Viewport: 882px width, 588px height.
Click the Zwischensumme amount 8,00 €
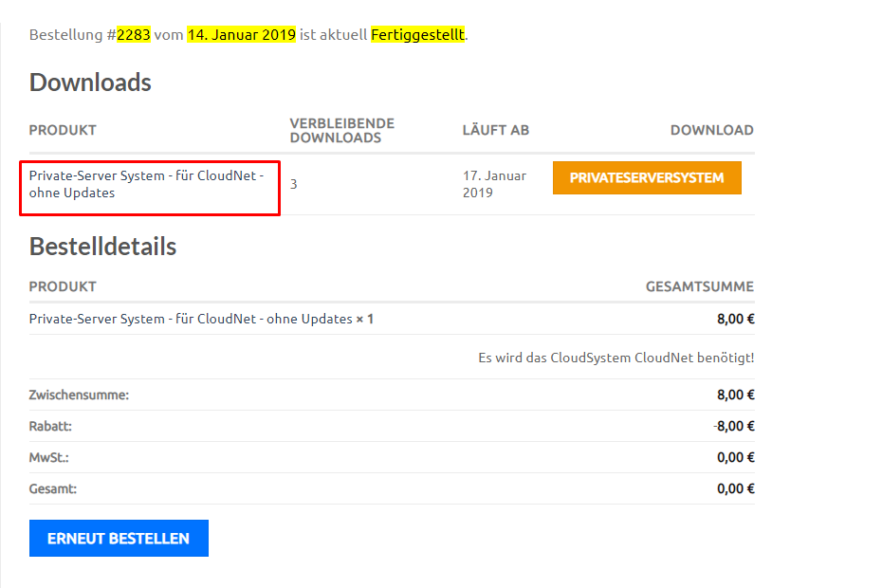[736, 395]
